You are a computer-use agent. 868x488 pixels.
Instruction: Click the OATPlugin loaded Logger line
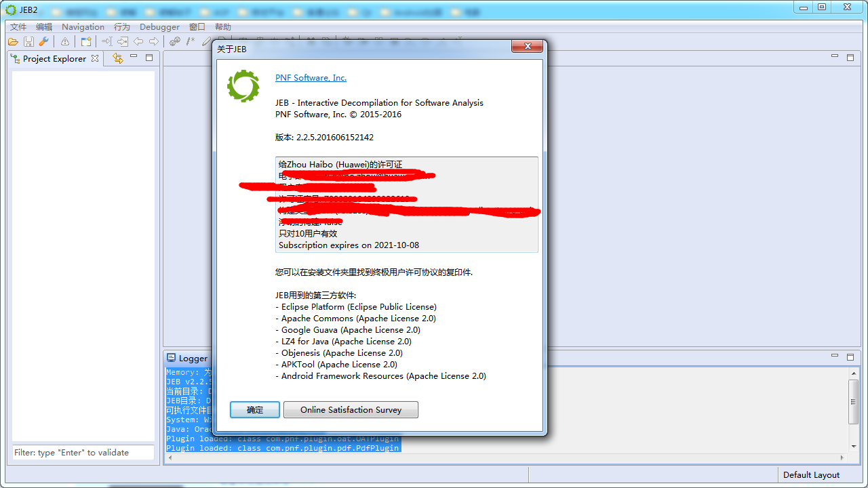[283, 439]
